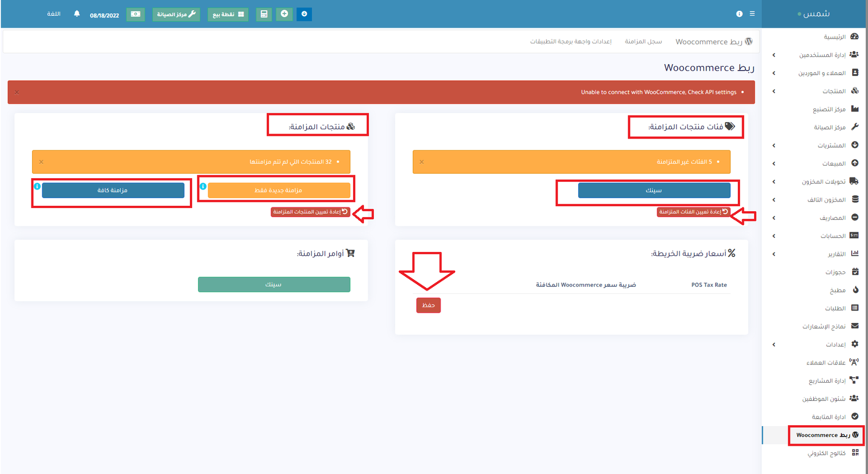The height and width of the screenshot is (474, 868).
Task: Click the green سينك orders sync button
Action: coord(274,285)
